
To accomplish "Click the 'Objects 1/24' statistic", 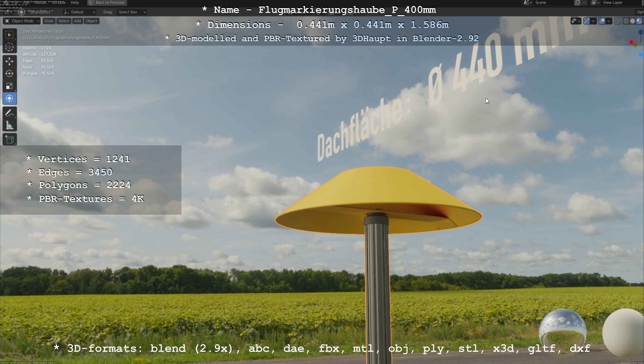I will [37, 48].
